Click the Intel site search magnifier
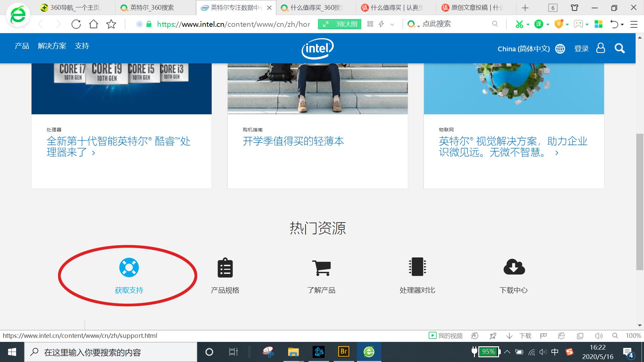Image resolution: width=644 pixels, height=362 pixels. (x=620, y=48)
